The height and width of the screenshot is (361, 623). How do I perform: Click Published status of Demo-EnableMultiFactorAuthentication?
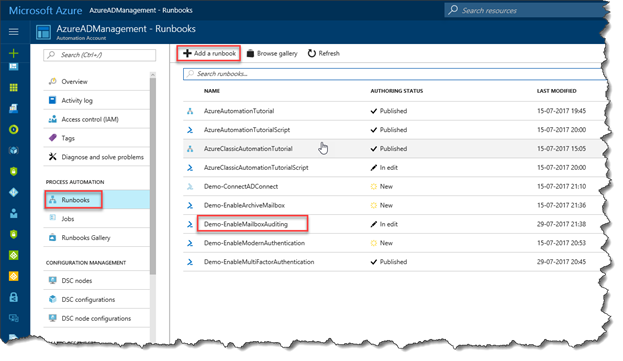(389, 262)
